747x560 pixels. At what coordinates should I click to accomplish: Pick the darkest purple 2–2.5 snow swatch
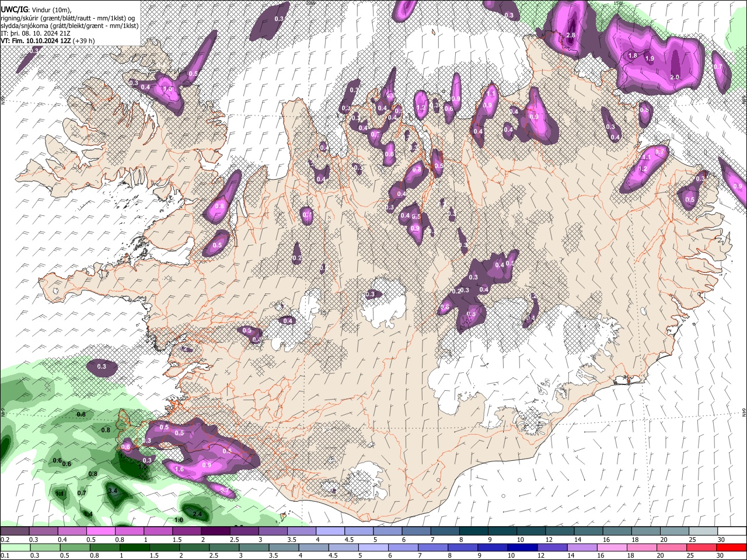(215, 531)
